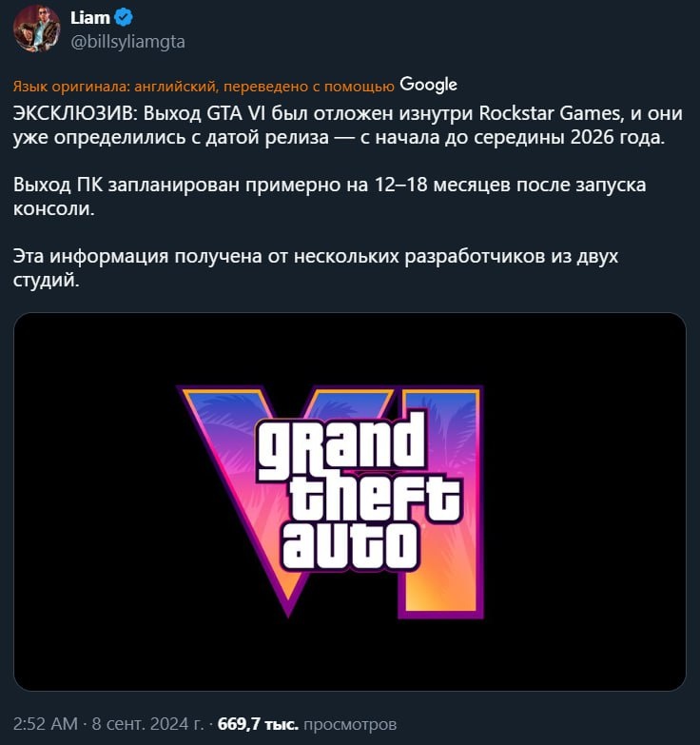Click the paragraph starting 'Эта информация получена'
Image resolution: width=700 pixels, height=745 pixels.
pos(316,268)
